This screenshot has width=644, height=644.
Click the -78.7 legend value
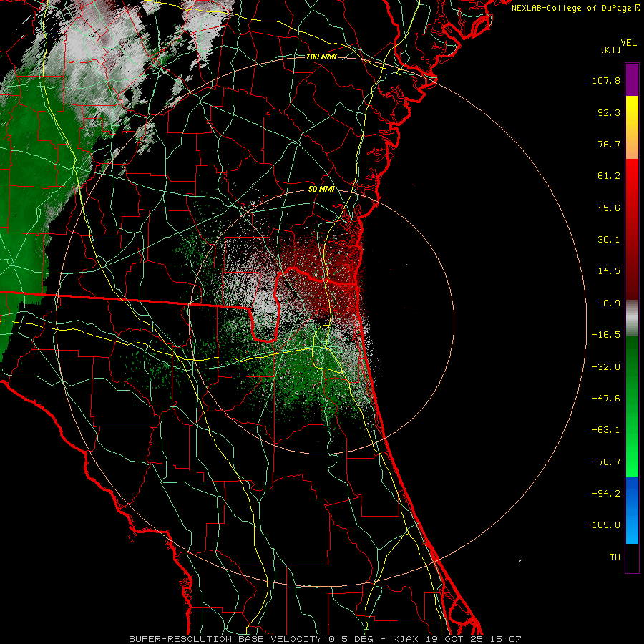pos(606,462)
